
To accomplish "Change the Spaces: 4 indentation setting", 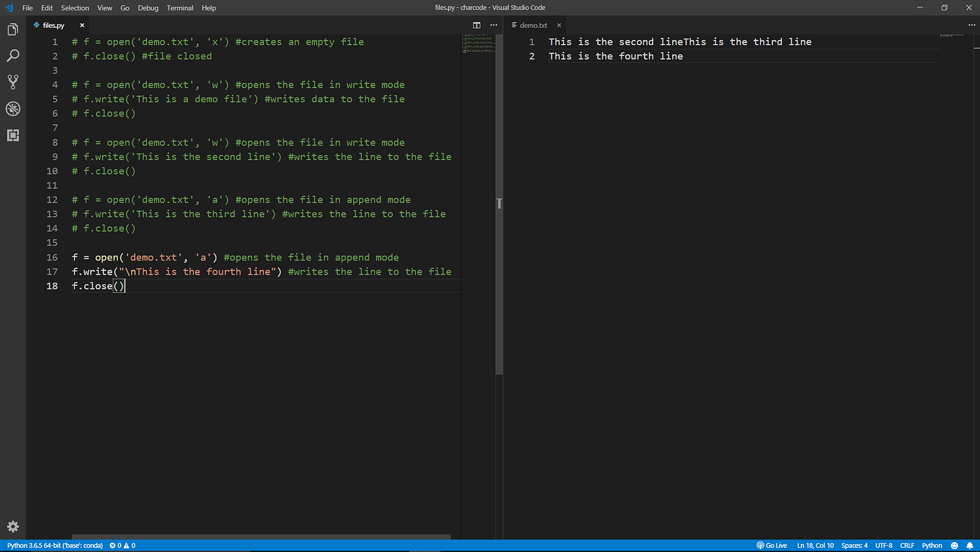I will pyautogui.click(x=855, y=545).
